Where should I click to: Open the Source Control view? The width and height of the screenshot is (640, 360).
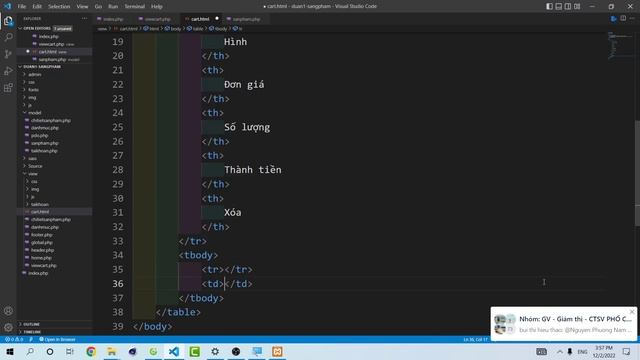[x=8, y=54]
